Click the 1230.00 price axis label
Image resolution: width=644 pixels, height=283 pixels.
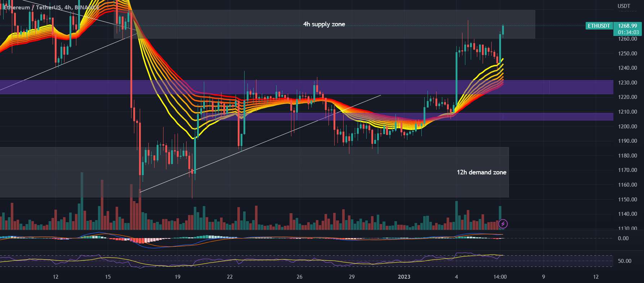627,83
